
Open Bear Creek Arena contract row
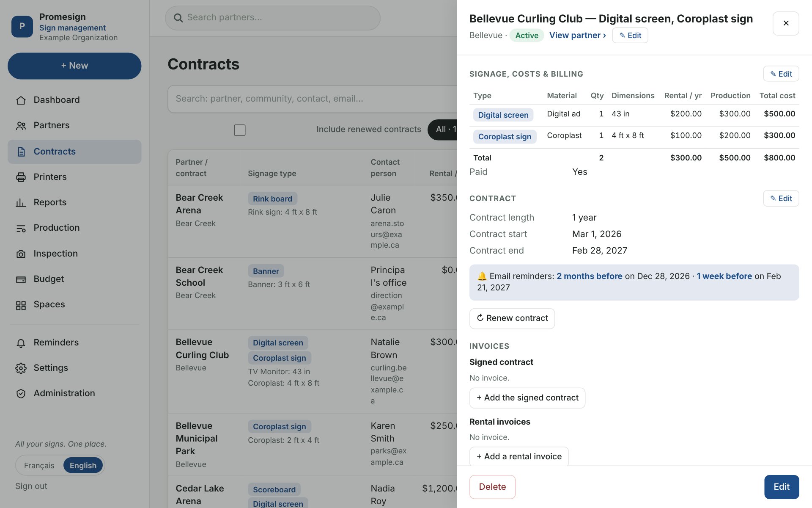(312, 221)
